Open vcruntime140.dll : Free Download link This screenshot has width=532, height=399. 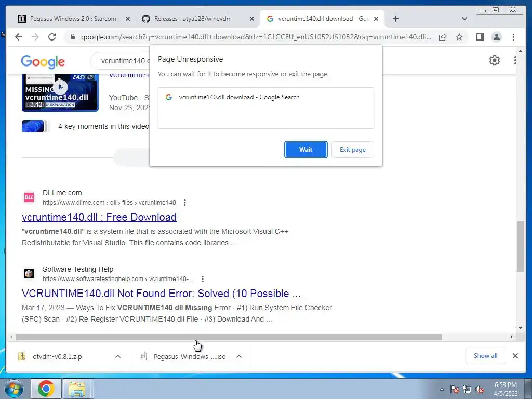click(x=99, y=217)
